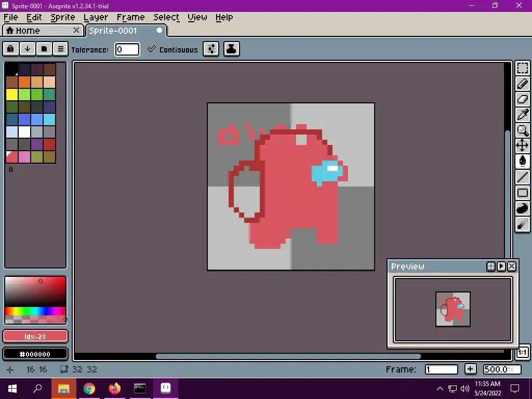
Task: Open Chrome from taskbar
Action: coord(89,389)
